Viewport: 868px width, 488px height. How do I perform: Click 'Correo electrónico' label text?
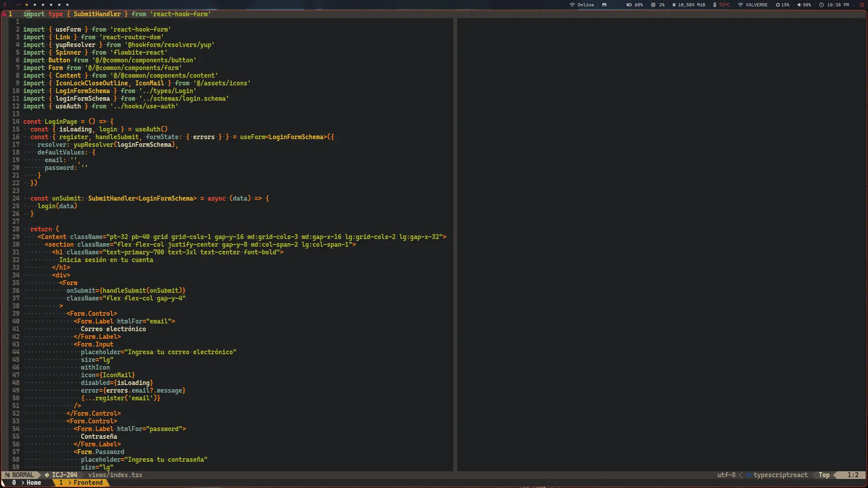click(x=113, y=329)
